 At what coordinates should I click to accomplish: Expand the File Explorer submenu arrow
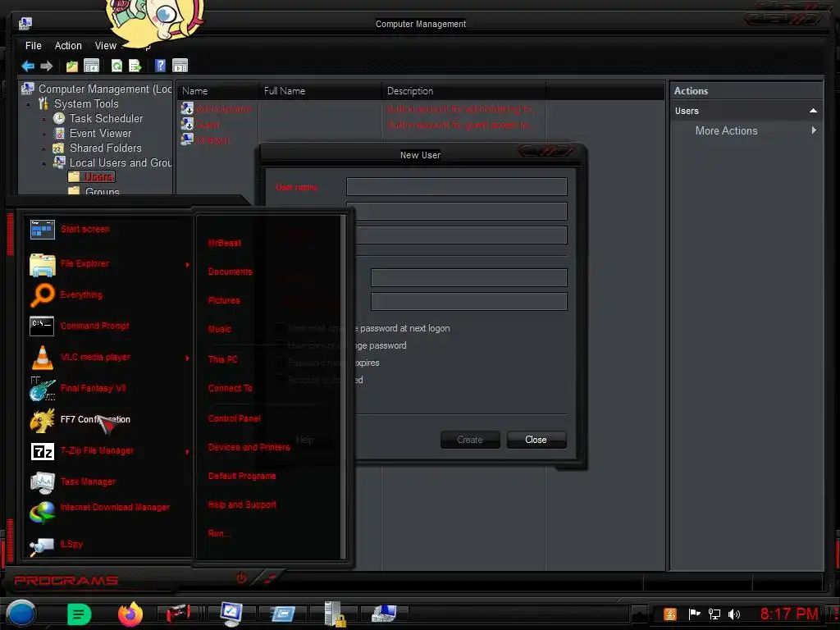coord(188,265)
